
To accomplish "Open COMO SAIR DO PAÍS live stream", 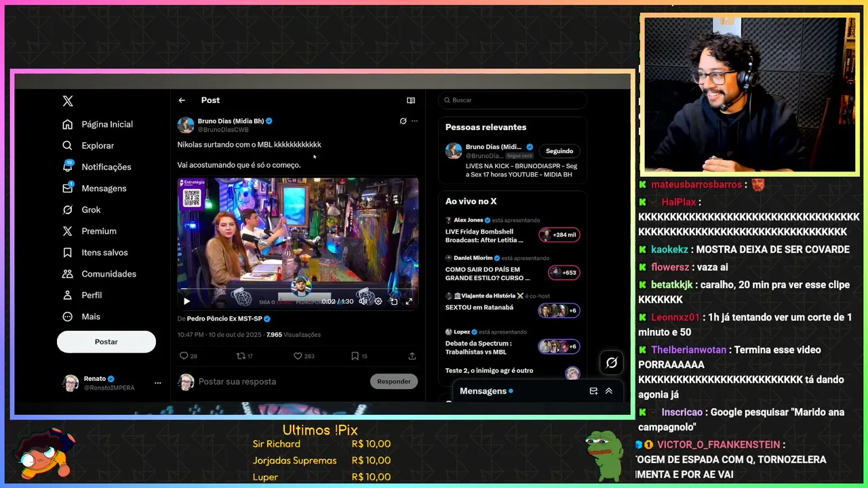I will [x=488, y=274].
